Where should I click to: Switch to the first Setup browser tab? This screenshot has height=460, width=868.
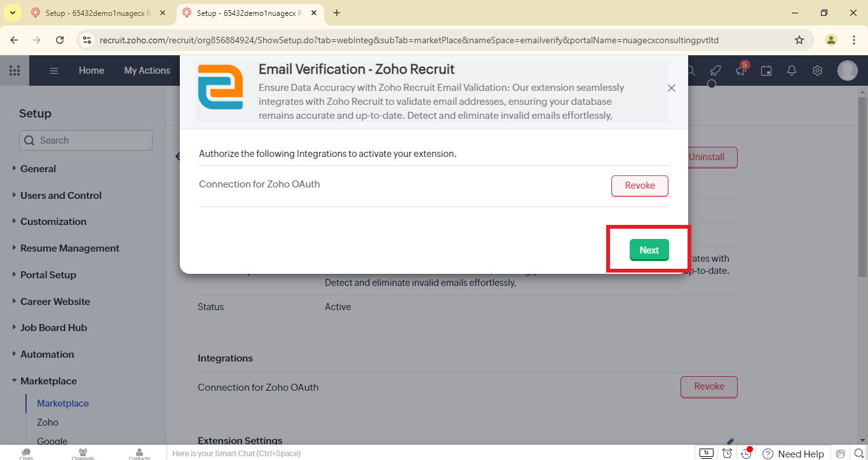coord(98,13)
